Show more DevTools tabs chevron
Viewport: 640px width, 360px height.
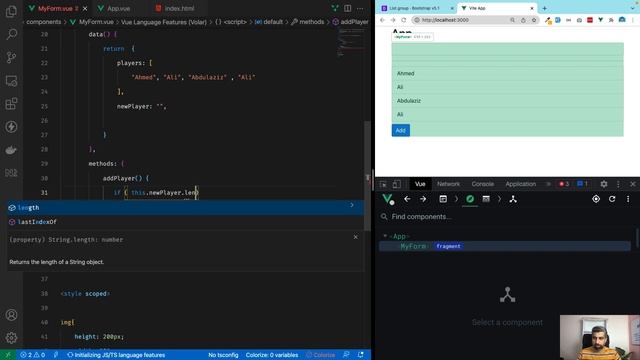point(548,184)
